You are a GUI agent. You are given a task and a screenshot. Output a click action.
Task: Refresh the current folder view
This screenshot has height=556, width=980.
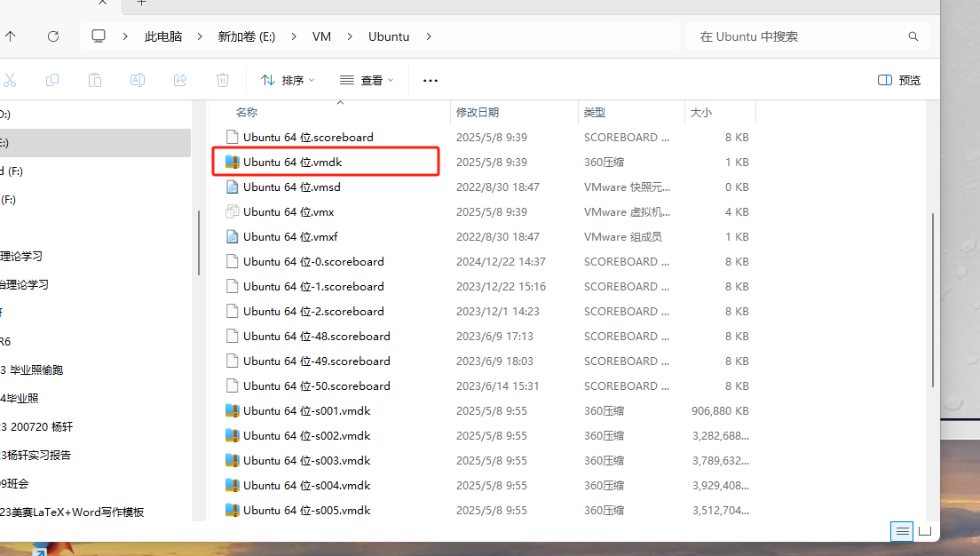coord(53,36)
